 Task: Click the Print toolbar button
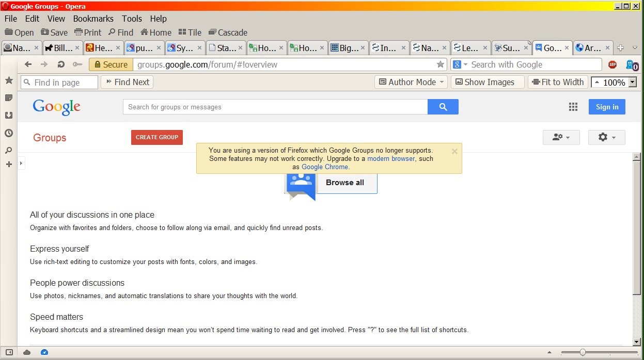(88, 32)
